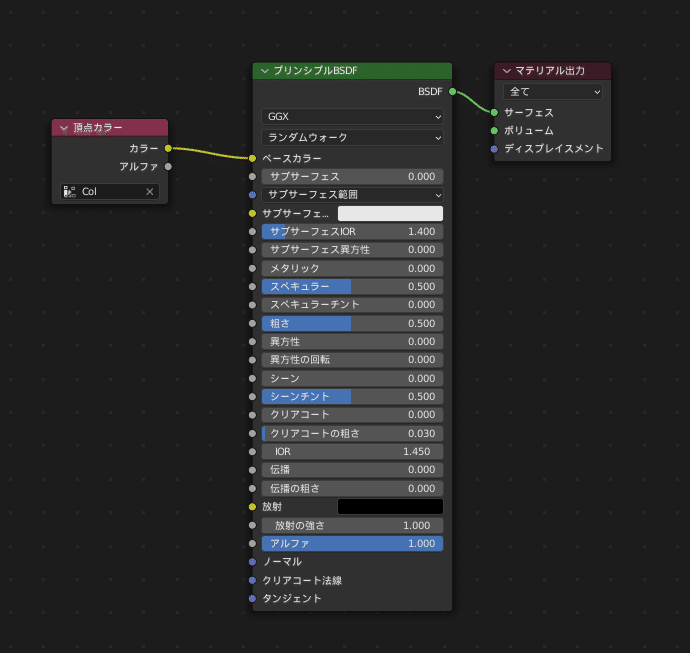Click the IOR input socket
This screenshot has width=690, height=653.
click(252, 451)
